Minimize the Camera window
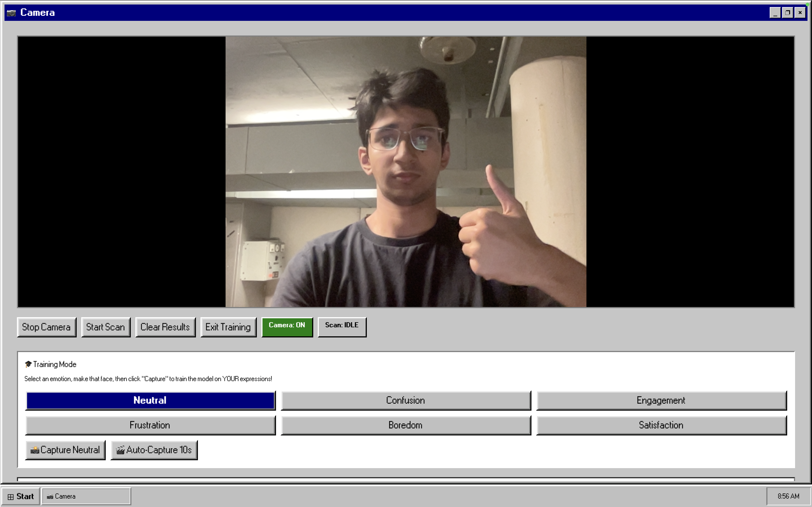The width and height of the screenshot is (812, 507). tap(775, 13)
